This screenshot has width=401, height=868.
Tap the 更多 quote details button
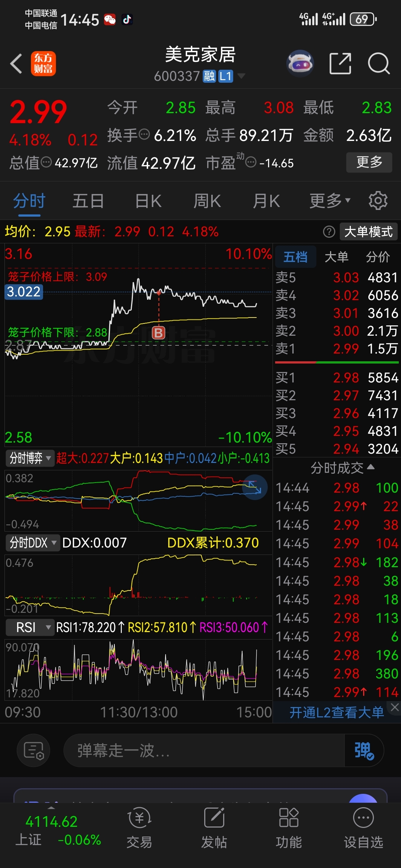(x=369, y=162)
